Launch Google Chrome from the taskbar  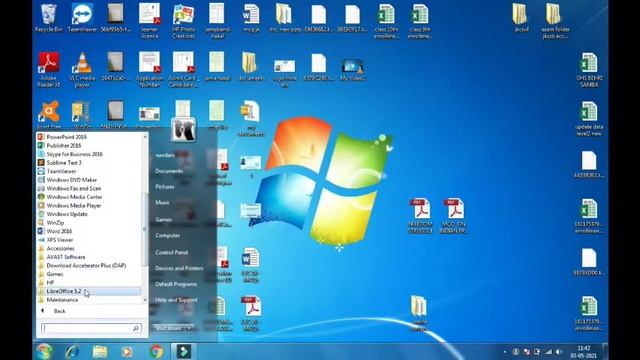pyautogui.click(x=156, y=351)
